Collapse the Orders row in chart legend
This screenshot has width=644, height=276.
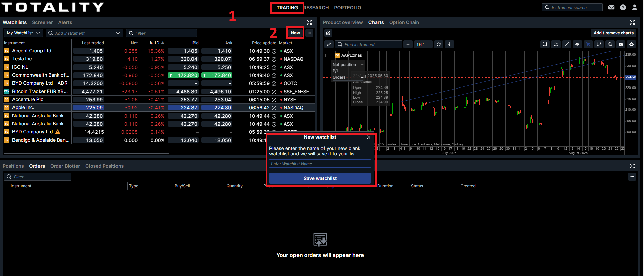(362, 77)
